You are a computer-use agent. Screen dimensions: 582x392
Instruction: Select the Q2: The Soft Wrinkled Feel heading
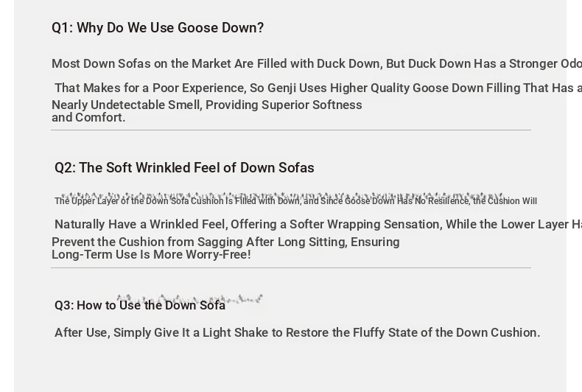point(184,168)
